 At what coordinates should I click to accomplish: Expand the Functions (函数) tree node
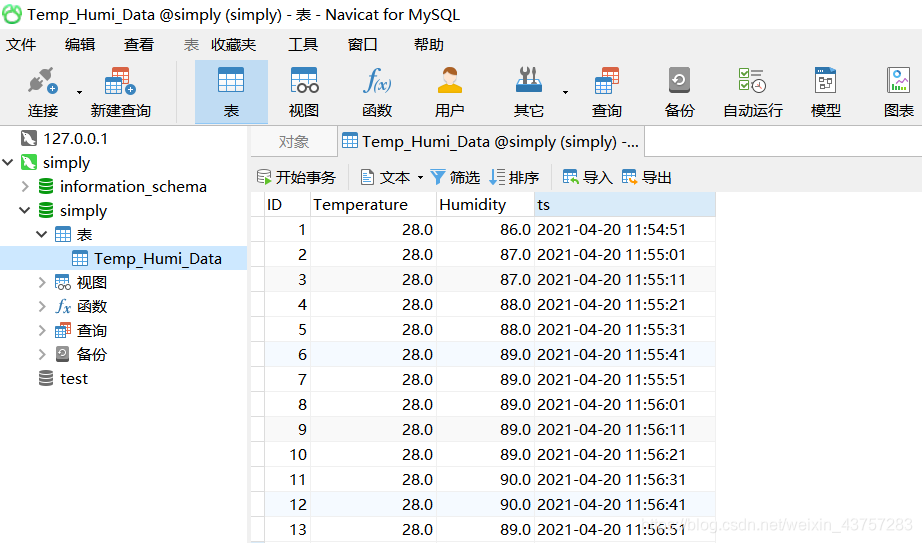(42, 307)
